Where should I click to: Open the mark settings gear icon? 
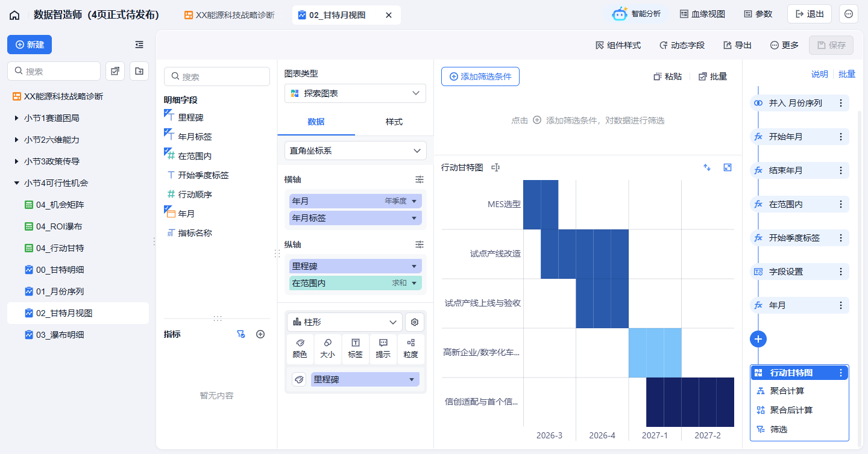click(415, 322)
